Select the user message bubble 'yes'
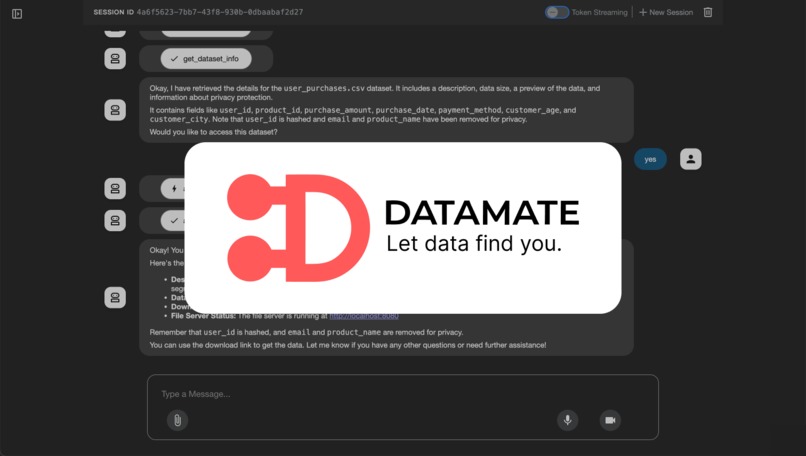The image size is (806, 456). [x=650, y=159]
